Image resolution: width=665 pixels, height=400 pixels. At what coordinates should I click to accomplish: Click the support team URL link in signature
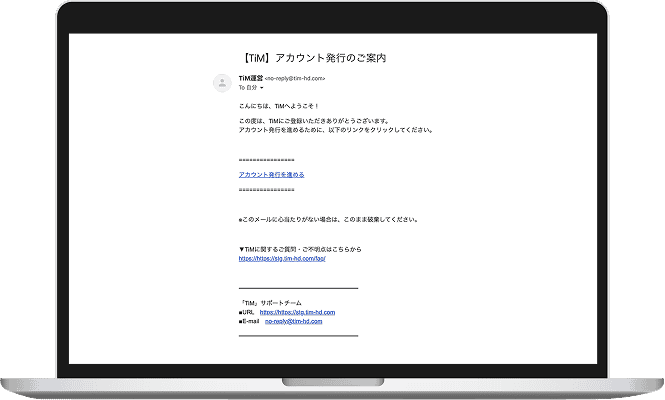click(297, 312)
